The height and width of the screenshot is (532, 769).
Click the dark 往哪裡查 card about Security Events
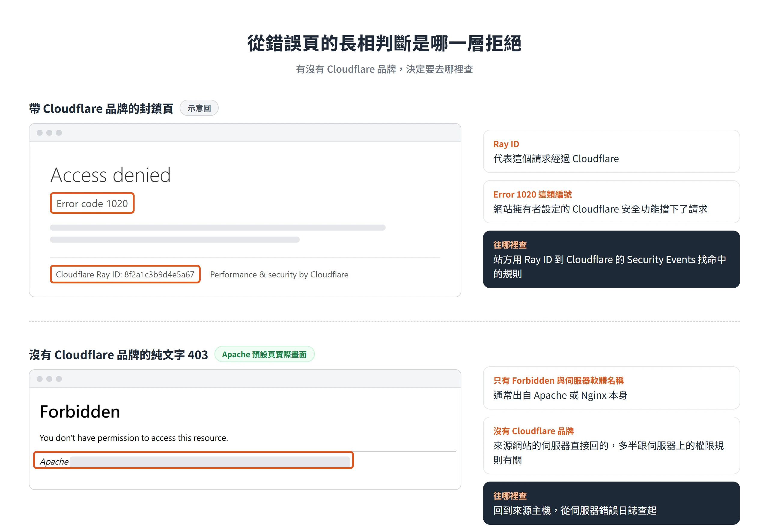click(x=611, y=259)
